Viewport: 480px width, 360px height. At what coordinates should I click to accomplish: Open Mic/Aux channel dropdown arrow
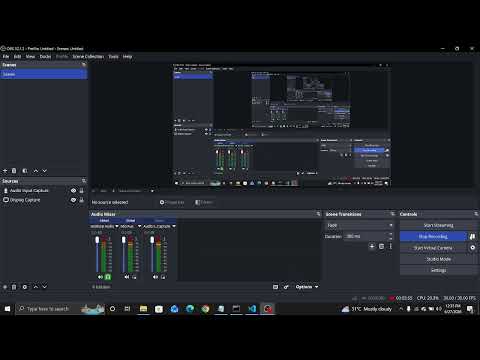coord(140,226)
